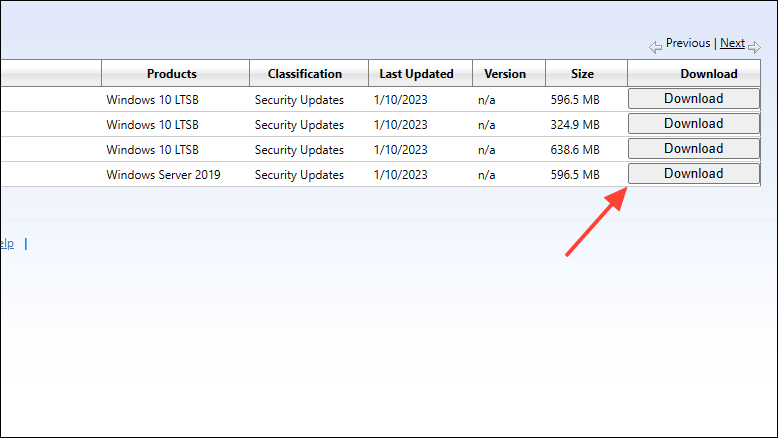Screen dimensions: 778x438
Task: Click Windows 10 LTSB in the 638.6 MB row
Action: [x=152, y=150]
